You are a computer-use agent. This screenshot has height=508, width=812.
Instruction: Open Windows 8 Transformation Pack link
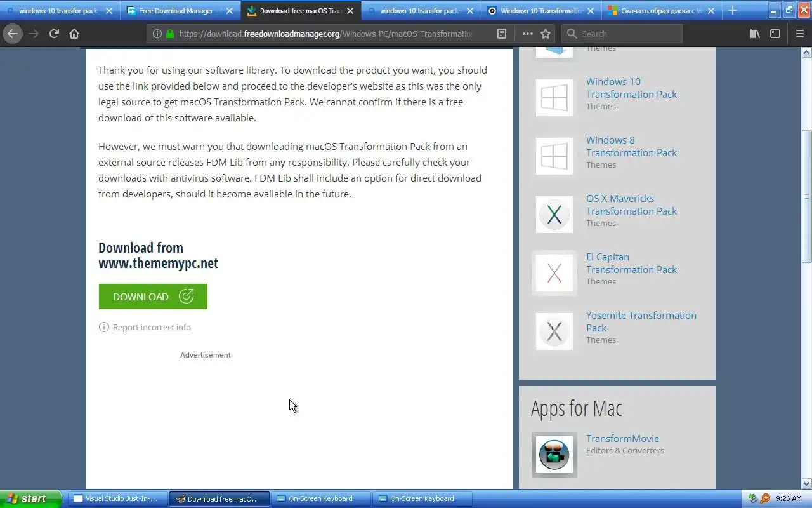coord(631,146)
